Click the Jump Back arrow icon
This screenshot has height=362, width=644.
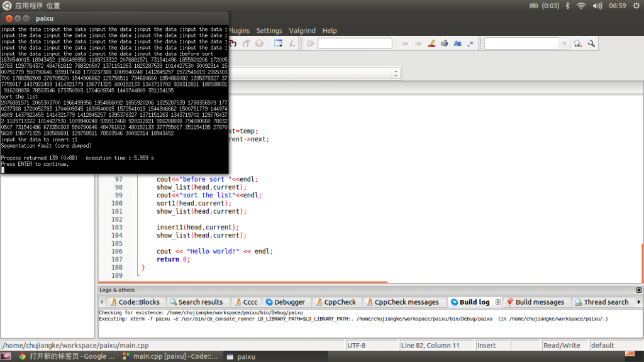404,43
